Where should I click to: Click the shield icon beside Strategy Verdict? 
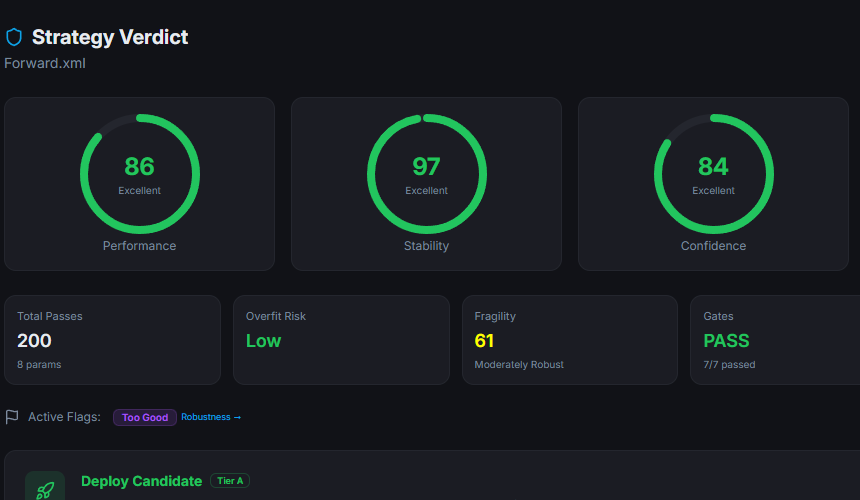pyautogui.click(x=14, y=37)
